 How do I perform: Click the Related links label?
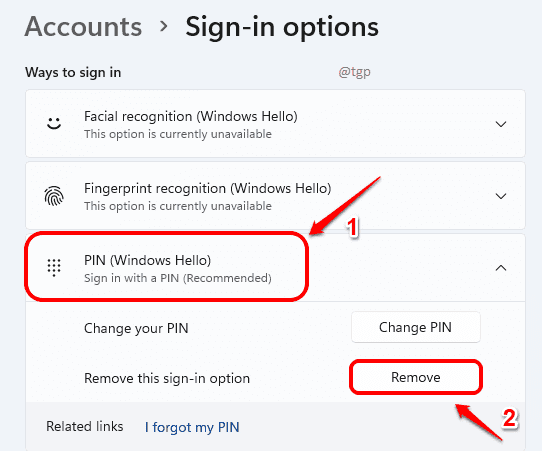pyautogui.click(x=85, y=426)
